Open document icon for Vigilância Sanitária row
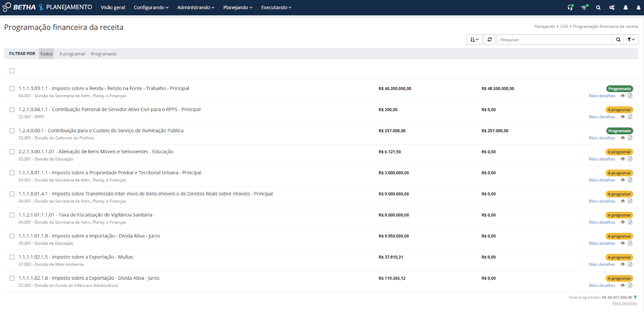The width and height of the screenshot is (644, 312). coord(630,222)
